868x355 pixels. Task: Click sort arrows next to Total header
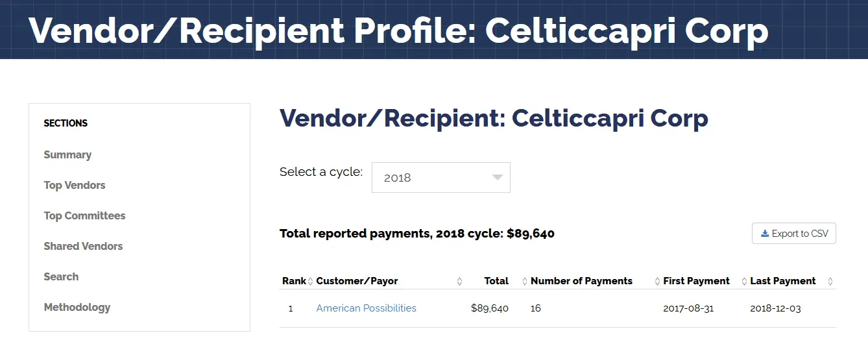pyautogui.click(x=524, y=281)
